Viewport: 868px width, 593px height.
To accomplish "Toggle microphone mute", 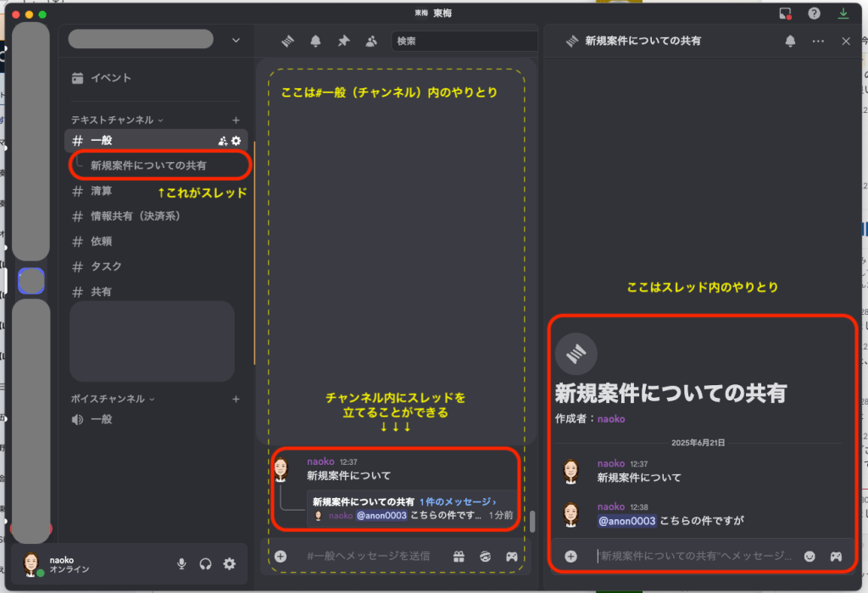I will click(181, 563).
